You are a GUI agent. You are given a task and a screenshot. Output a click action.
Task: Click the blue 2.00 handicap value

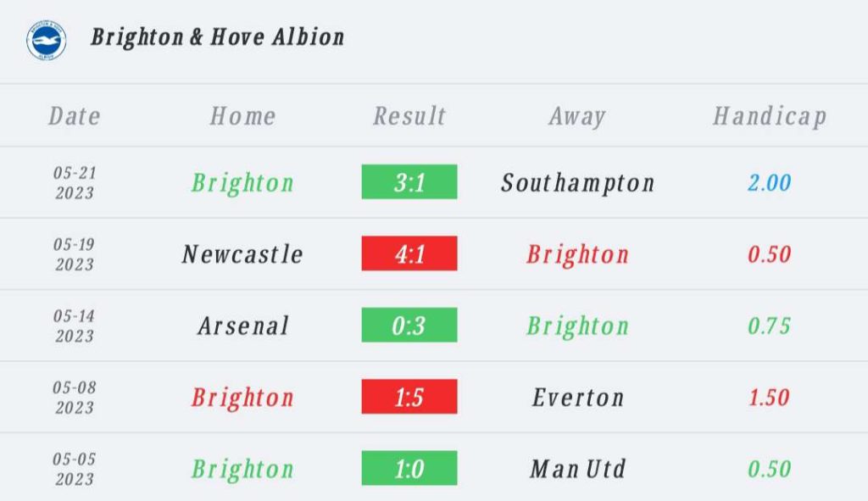[x=769, y=182]
